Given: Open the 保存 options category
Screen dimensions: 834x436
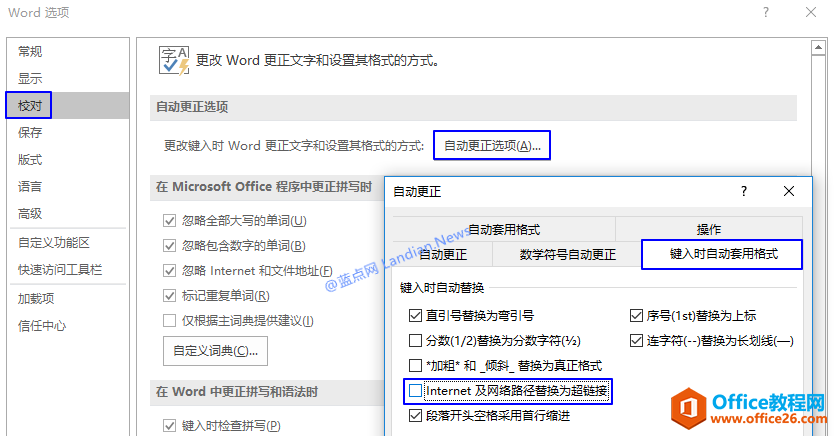Looking at the screenshot, I should (30, 132).
